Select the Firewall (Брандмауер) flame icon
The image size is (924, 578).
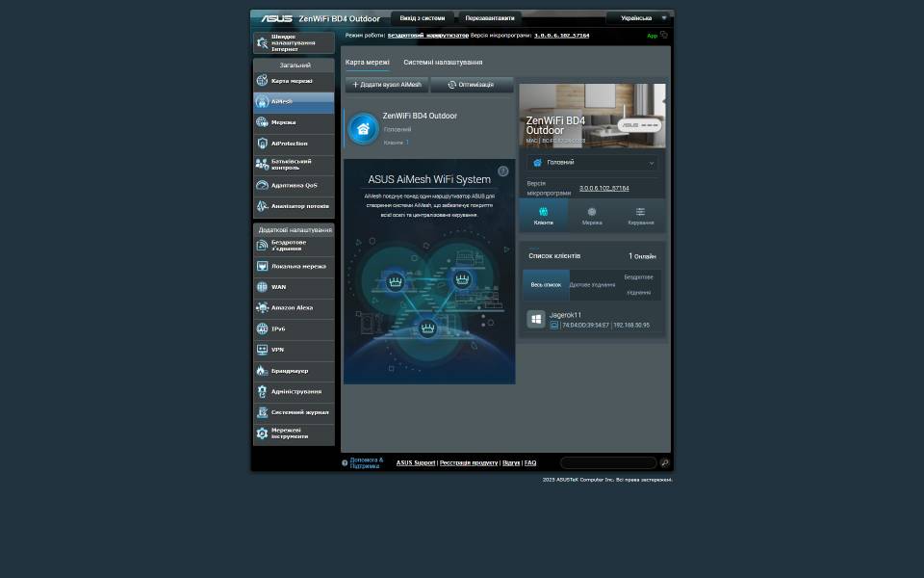click(262, 371)
